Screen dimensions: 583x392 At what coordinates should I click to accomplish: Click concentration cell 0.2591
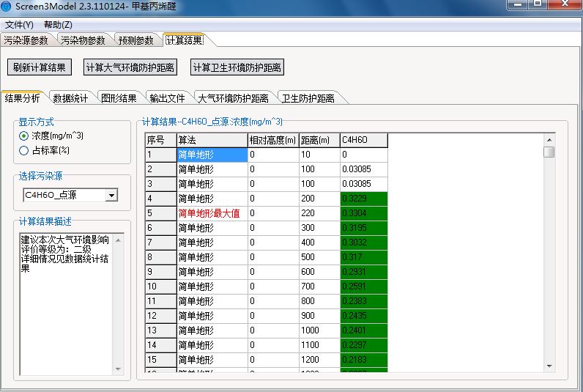[x=364, y=286]
